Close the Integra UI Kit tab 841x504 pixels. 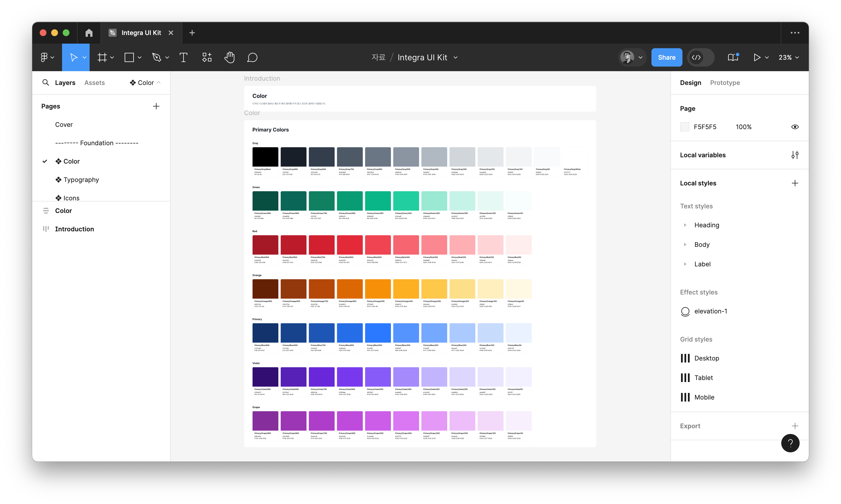(x=171, y=33)
